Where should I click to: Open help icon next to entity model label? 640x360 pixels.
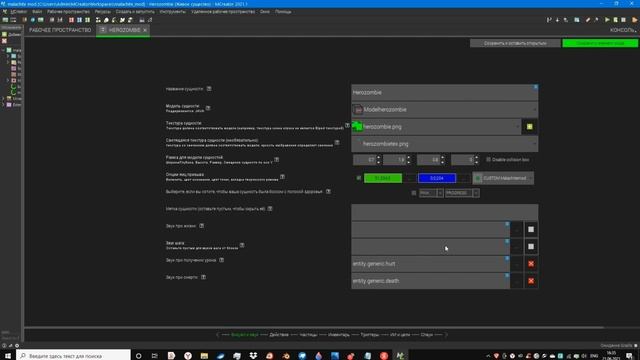point(208,108)
